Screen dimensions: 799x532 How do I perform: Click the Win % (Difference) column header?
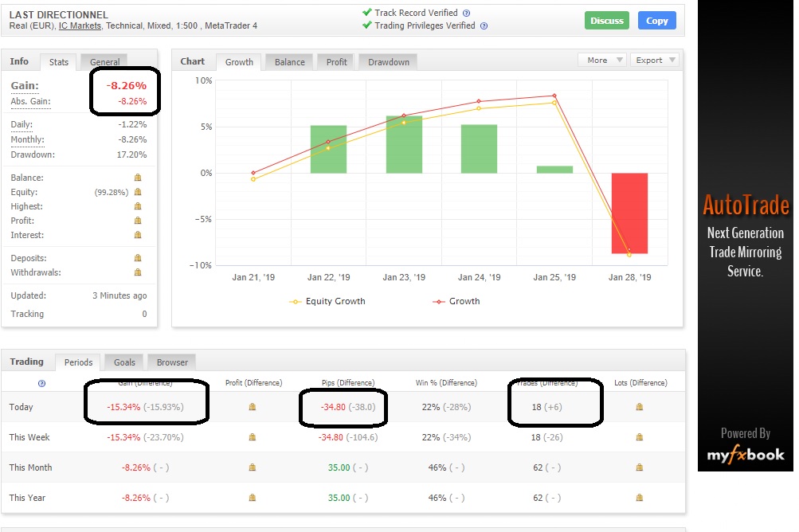click(446, 383)
